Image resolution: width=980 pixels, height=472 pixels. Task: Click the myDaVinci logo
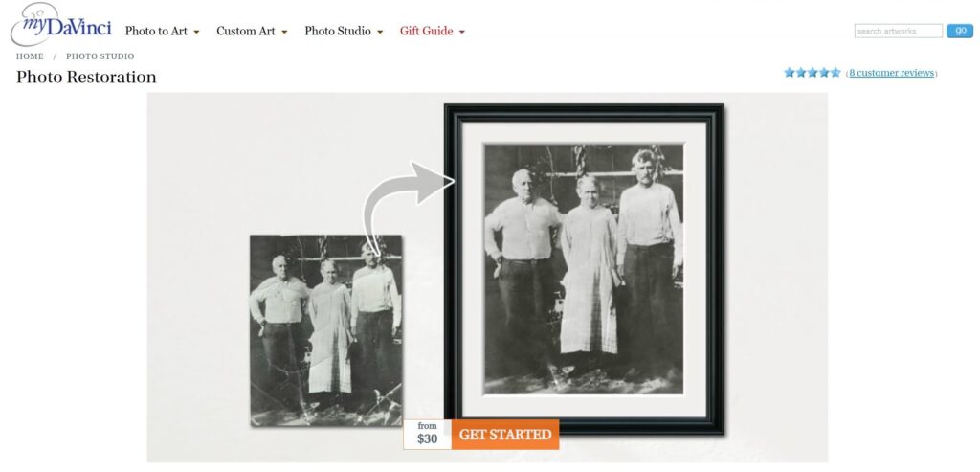(x=60, y=25)
